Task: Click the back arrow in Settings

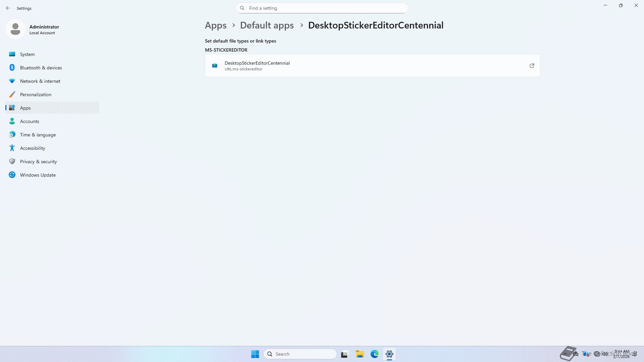Action: 8,8
